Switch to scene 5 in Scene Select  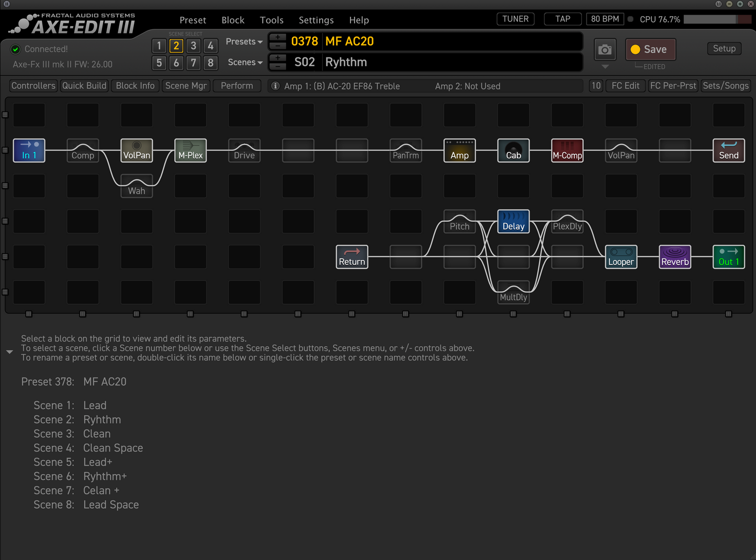159,63
